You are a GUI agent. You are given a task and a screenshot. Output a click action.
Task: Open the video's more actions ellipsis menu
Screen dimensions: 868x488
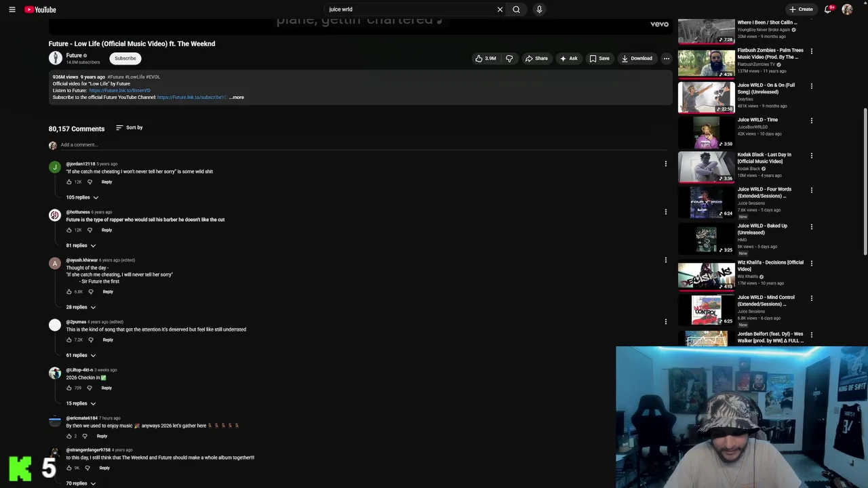tap(666, 58)
